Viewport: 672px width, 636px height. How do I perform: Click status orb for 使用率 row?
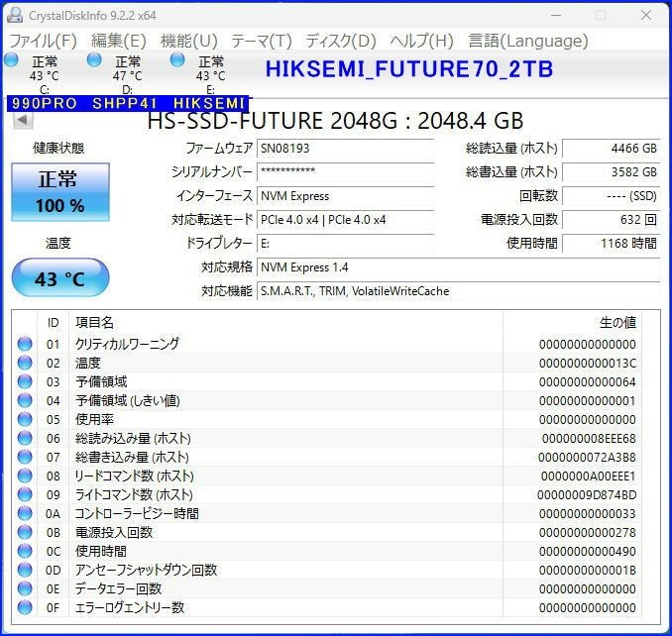point(25,419)
